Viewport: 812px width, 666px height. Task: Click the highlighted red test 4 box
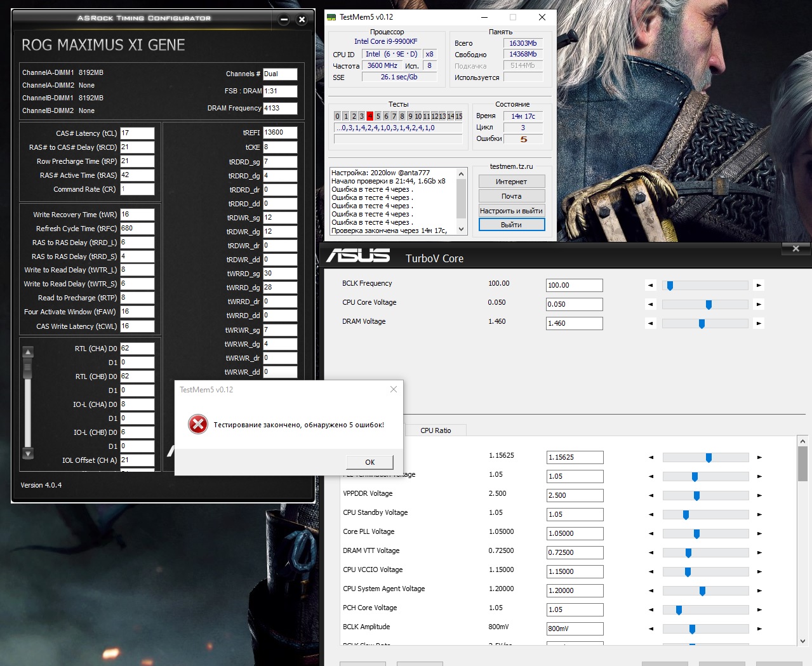[369, 116]
